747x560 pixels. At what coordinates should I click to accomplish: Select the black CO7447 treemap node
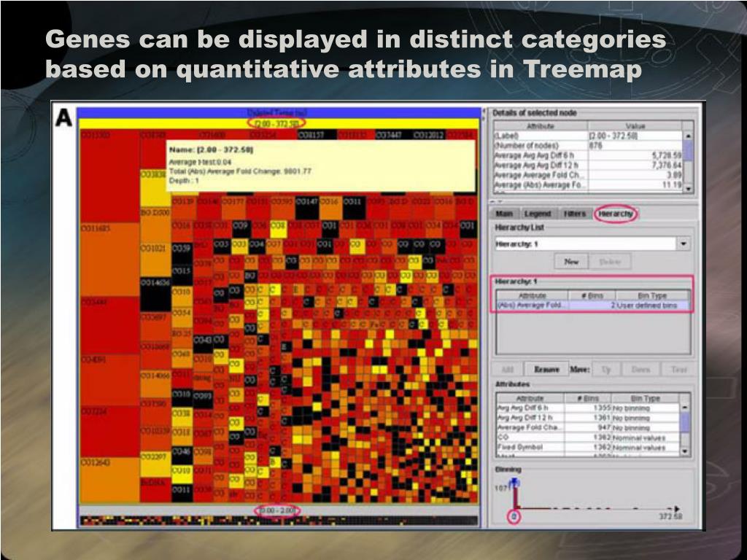393,135
